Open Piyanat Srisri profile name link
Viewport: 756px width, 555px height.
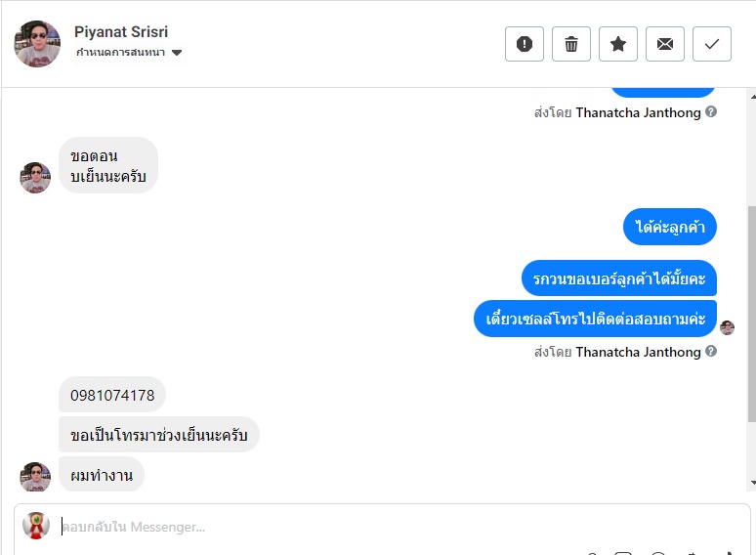coord(122,31)
